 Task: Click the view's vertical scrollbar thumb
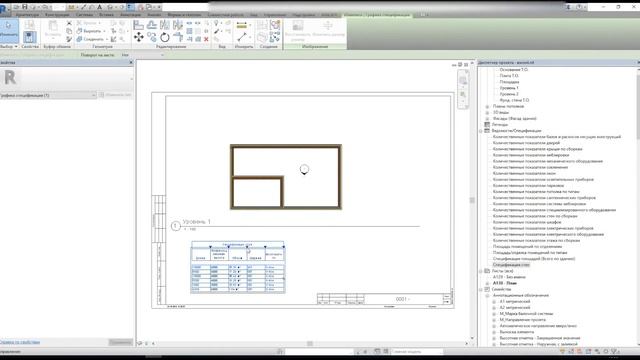click(472, 200)
